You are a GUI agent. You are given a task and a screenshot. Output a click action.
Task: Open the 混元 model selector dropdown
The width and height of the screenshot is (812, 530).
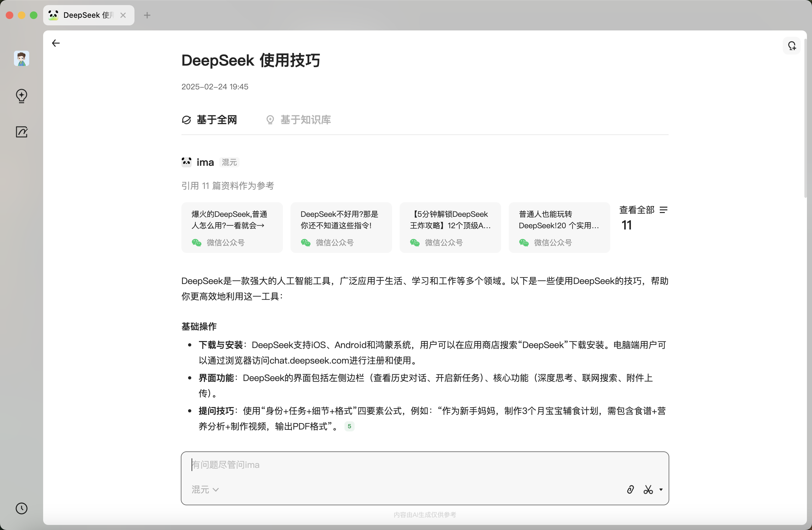coord(205,489)
